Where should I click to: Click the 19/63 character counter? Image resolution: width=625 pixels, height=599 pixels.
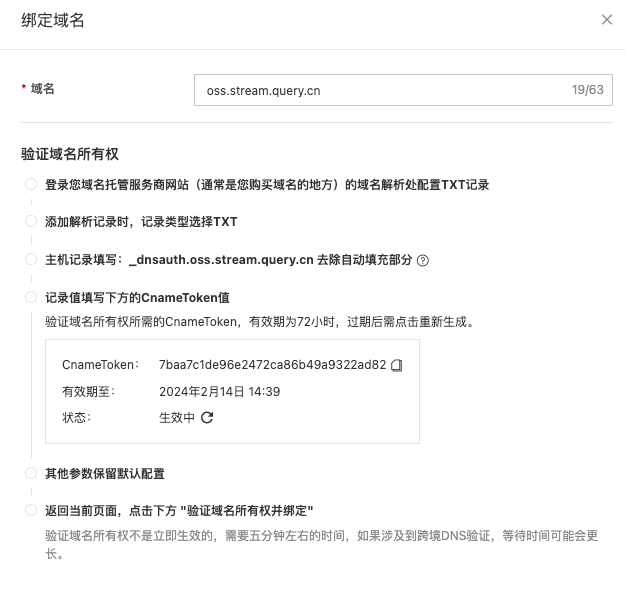pos(587,90)
